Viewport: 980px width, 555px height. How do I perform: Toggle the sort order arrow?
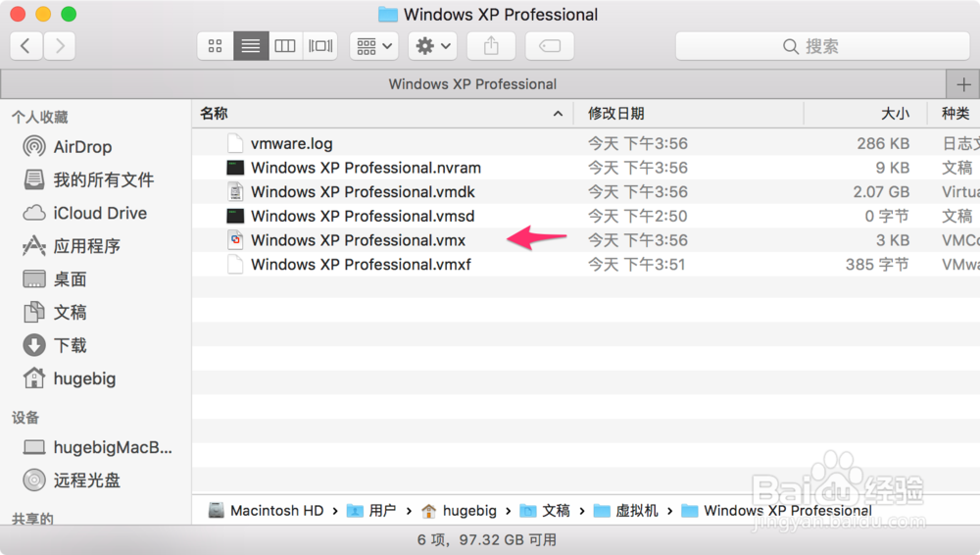(558, 114)
